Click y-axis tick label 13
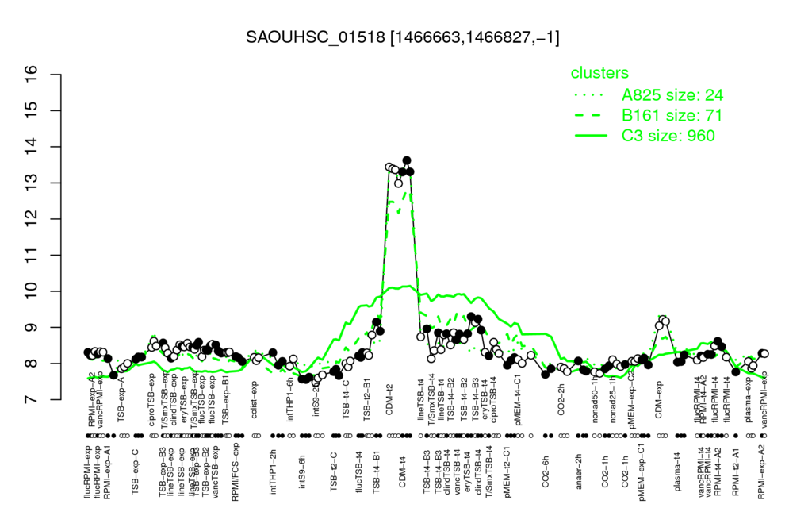Viewport: 812px width, 508px height. (31, 183)
